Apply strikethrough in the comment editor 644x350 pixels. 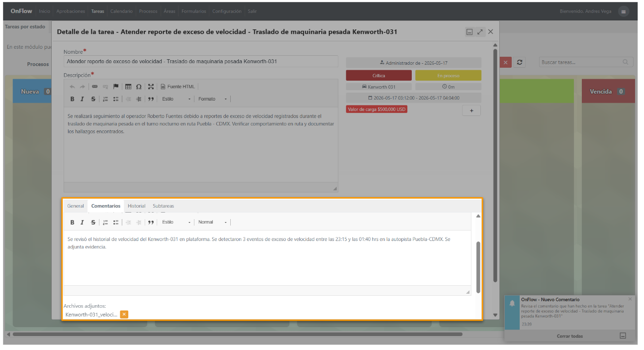tap(93, 223)
